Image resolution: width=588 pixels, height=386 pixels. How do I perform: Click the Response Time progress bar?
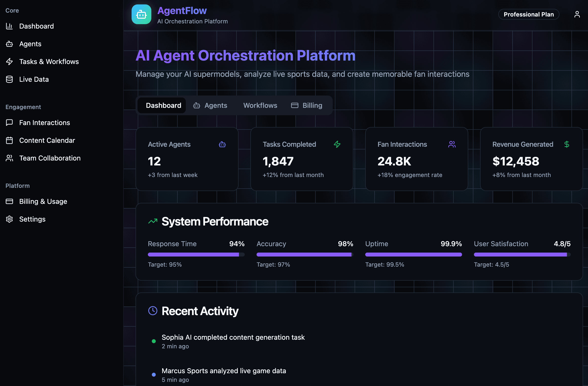tap(196, 255)
